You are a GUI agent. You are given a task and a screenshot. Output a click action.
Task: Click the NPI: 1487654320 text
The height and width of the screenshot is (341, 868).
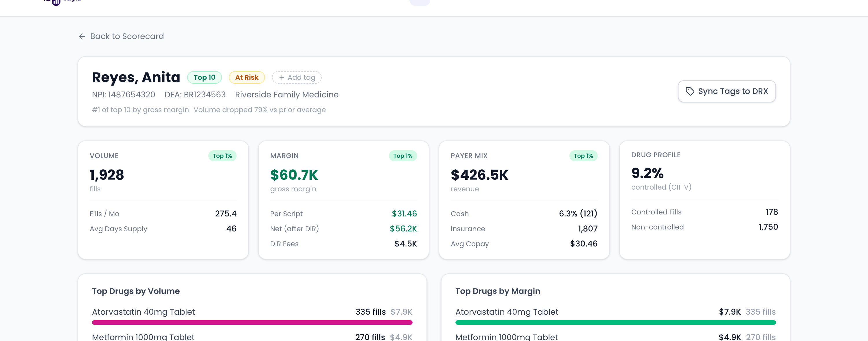tap(124, 94)
